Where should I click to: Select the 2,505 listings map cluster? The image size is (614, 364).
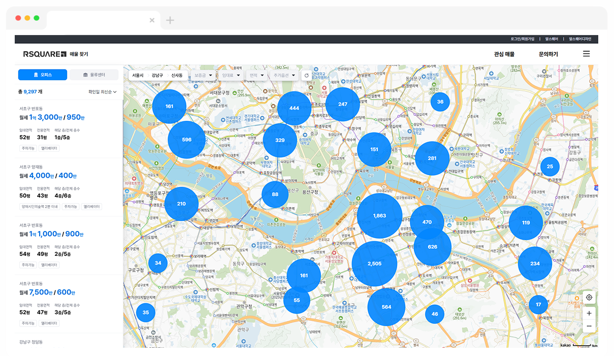[x=374, y=263]
